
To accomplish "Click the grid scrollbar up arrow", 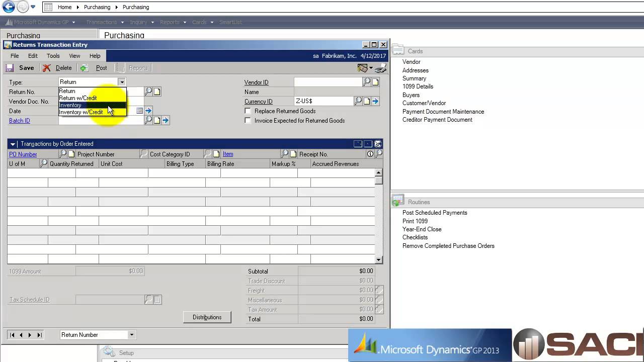I will click(x=379, y=173).
